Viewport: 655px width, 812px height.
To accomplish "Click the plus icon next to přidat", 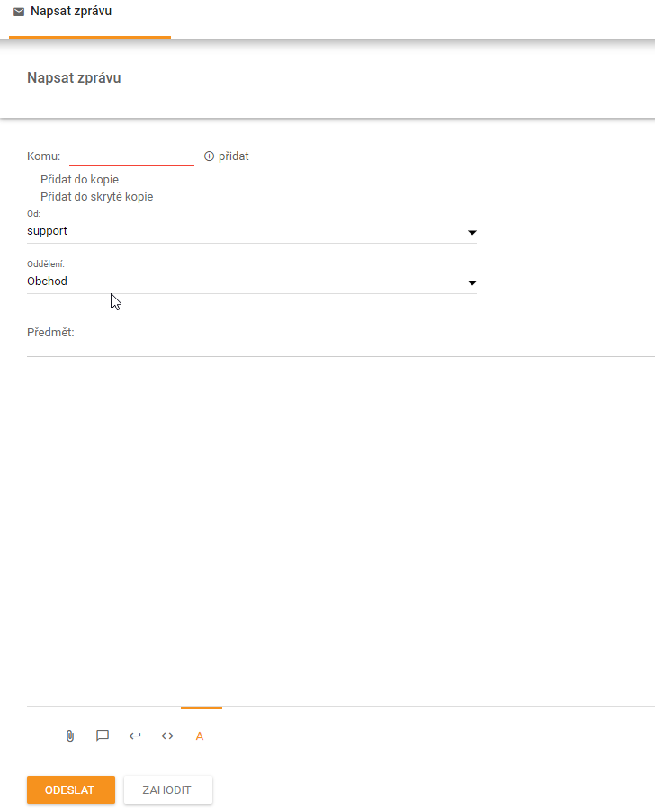I will [209, 156].
